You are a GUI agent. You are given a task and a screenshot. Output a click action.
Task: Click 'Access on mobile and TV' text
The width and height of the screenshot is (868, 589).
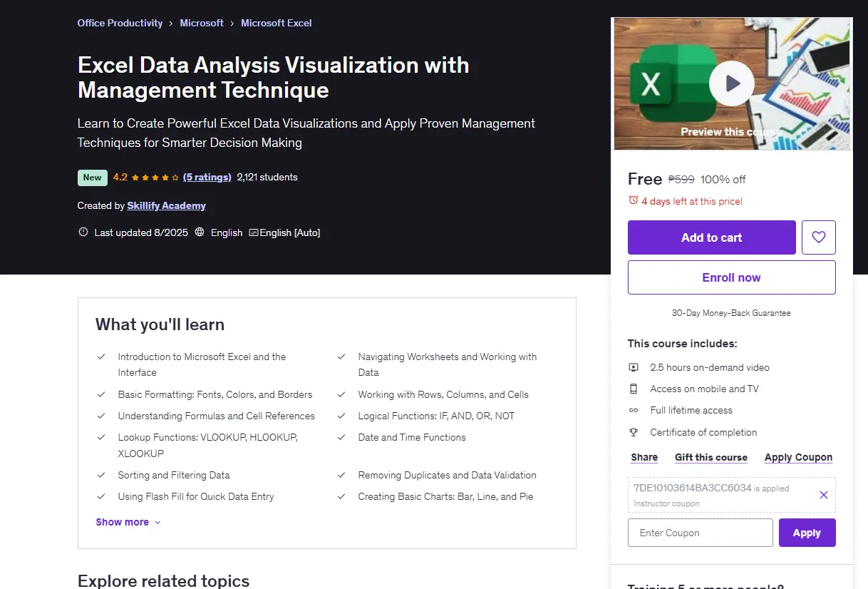[704, 389]
